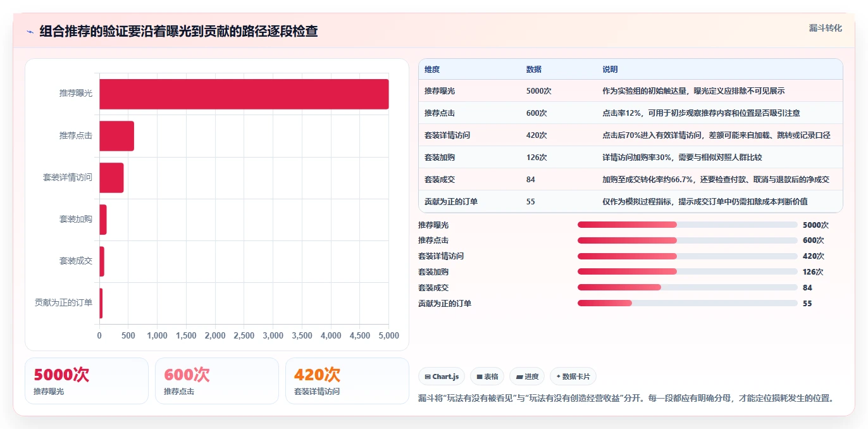The width and height of the screenshot is (868, 429).
Task: Click the 5000次 table cell
Action: click(x=559, y=91)
